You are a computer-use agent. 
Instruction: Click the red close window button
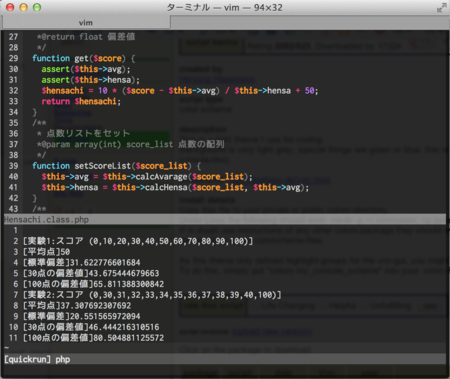coord(10,7)
